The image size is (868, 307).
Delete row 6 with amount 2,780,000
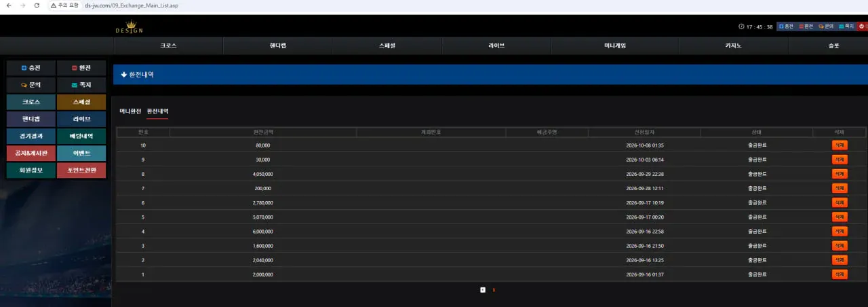[840, 202]
